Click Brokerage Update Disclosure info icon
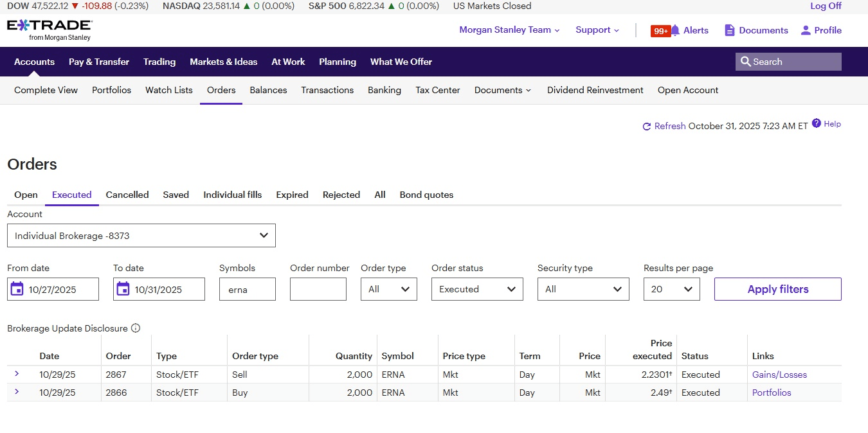The width and height of the screenshot is (868, 433). (136, 328)
